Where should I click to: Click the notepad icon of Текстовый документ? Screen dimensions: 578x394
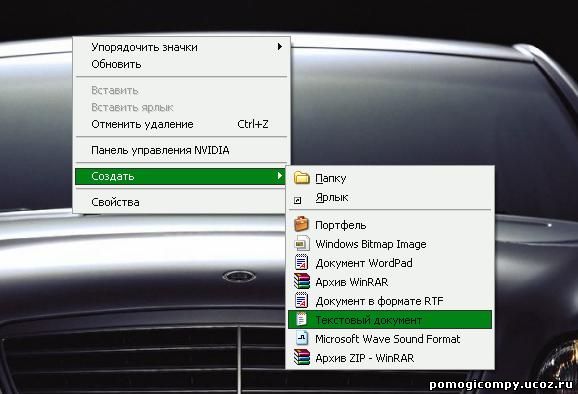click(302, 319)
